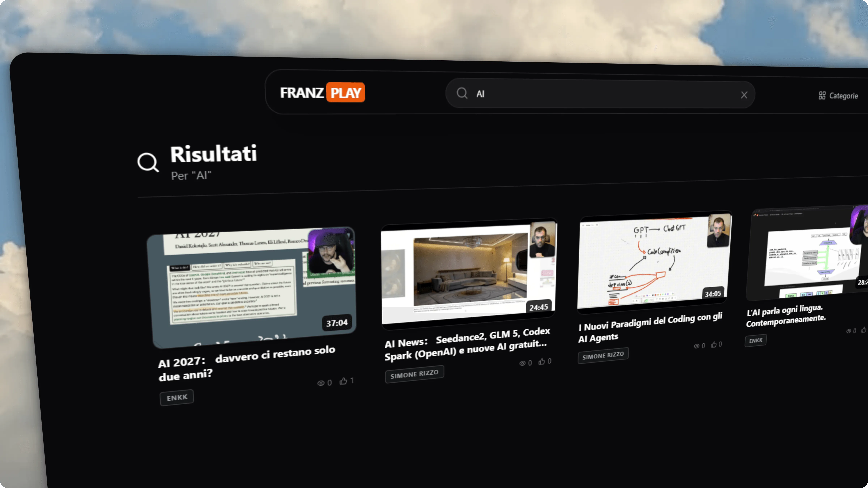Click the large search icon beside Risultati
The image size is (868, 488).
[x=148, y=162]
